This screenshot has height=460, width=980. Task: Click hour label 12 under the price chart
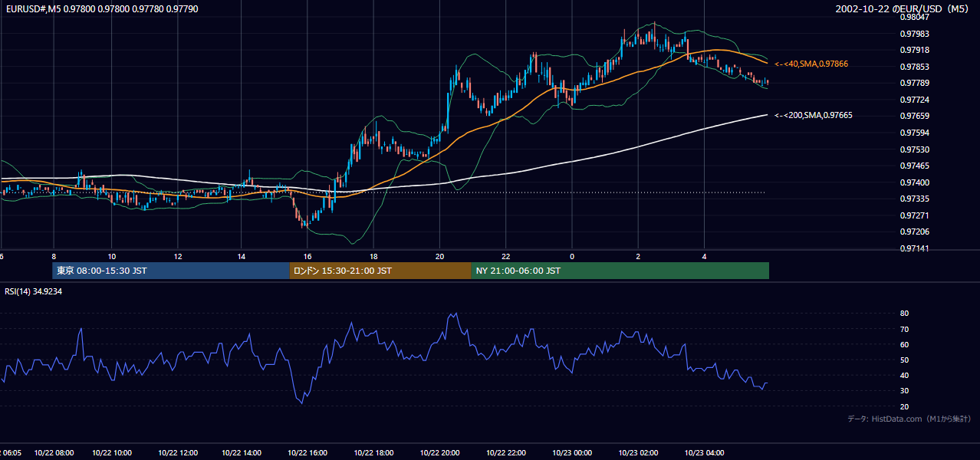(x=177, y=256)
